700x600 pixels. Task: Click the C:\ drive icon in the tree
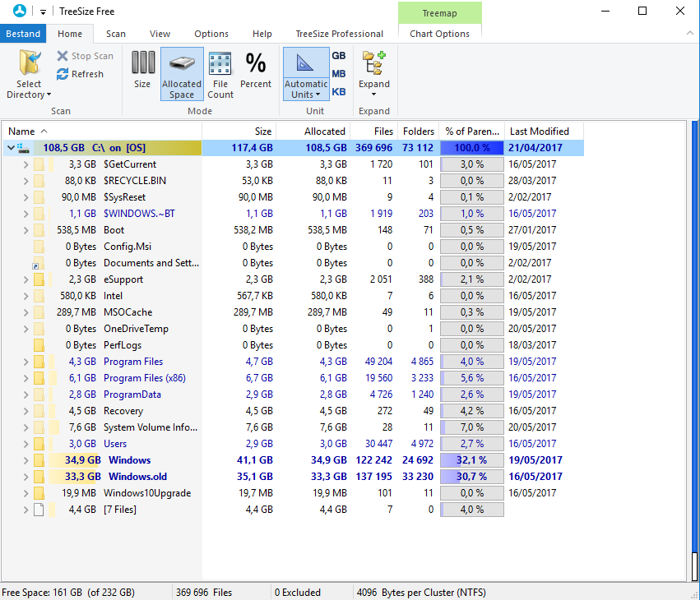pyautogui.click(x=24, y=148)
